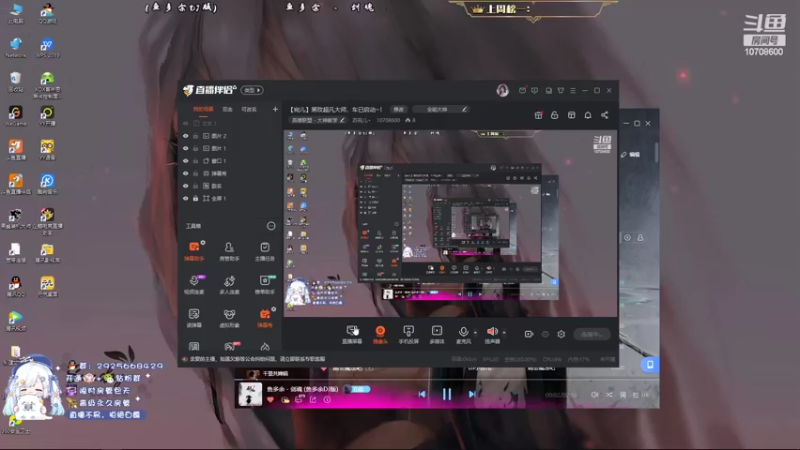Click 编辑 in the background window
Screen dimensions: 800x450
pos(631,155)
